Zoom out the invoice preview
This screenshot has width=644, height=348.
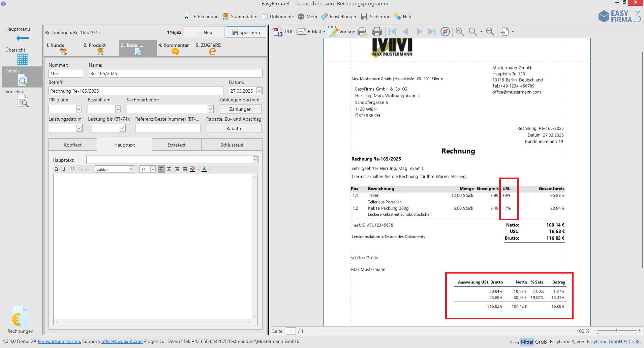click(459, 32)
